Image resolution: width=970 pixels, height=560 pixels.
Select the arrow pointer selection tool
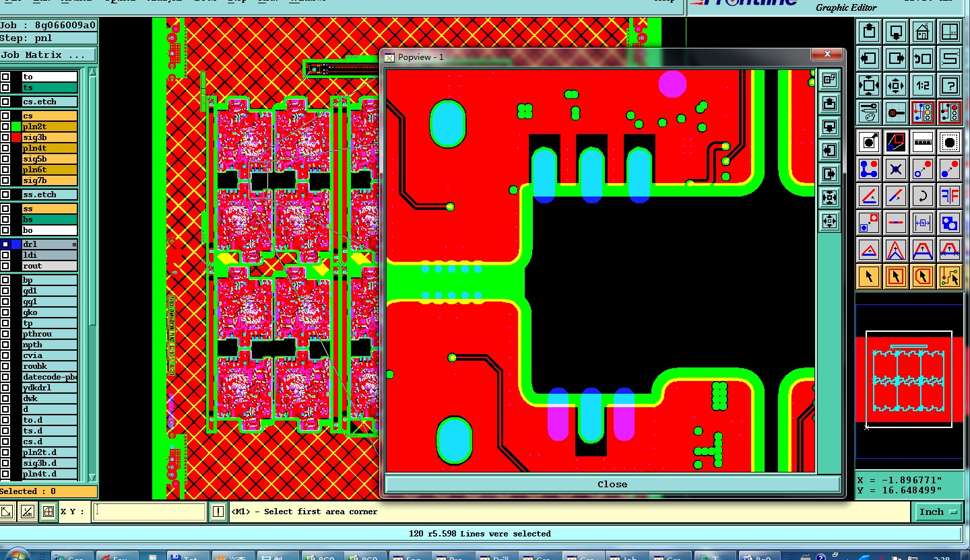(x=869, y=276)
